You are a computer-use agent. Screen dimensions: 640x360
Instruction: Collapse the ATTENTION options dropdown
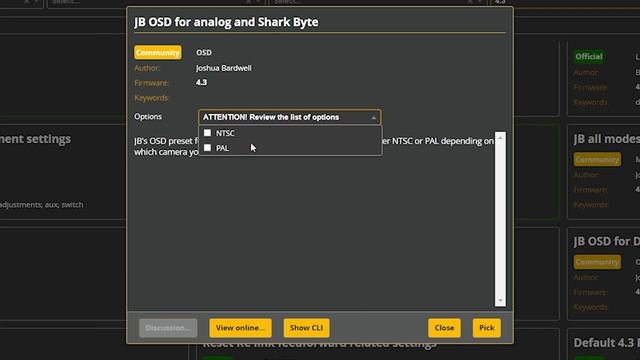tap(290, 117)
